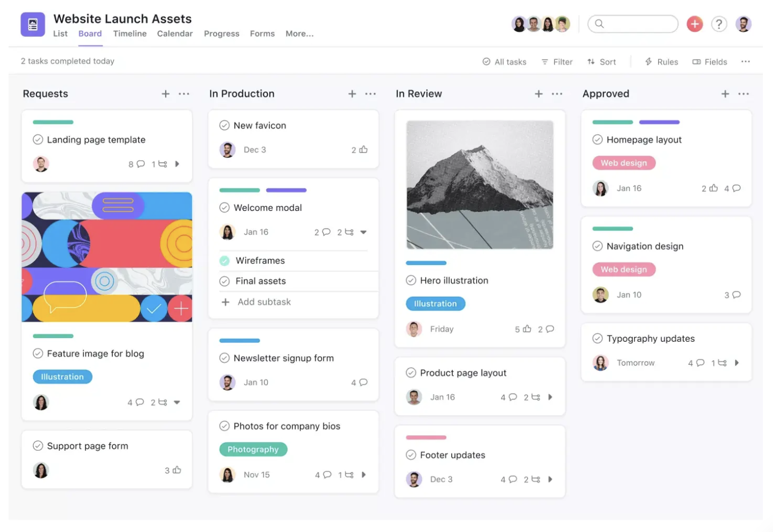Mark Typography updates task complete
The image size is (773, 532).
tap(598, 339)
